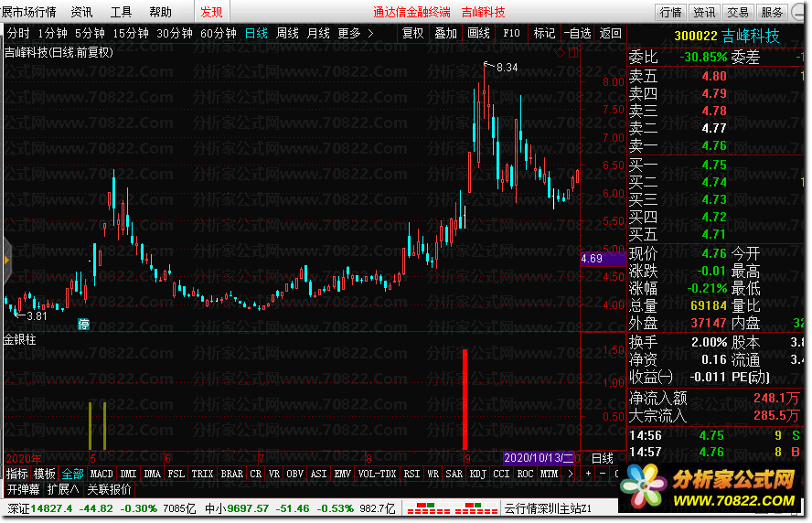Switch the indicator to DMA
This screenshot has width=812, height=523.
[152, 474]
